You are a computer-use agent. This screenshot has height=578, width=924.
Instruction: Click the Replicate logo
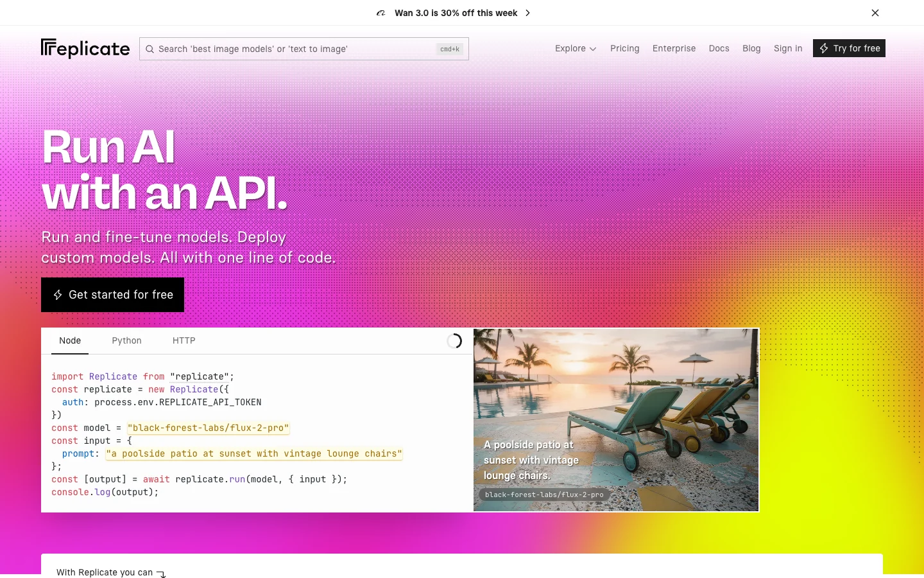click(x=85, y=49)
